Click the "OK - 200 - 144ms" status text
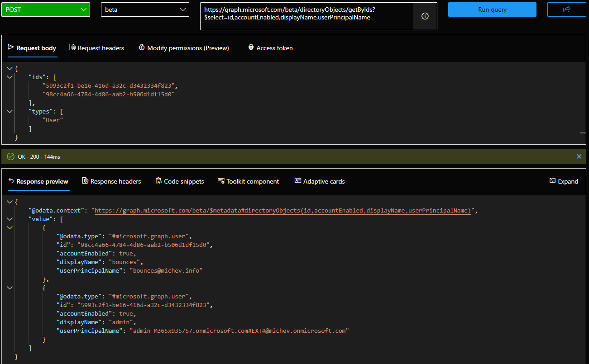The image size is (589, 364). [x=39, y=157]
